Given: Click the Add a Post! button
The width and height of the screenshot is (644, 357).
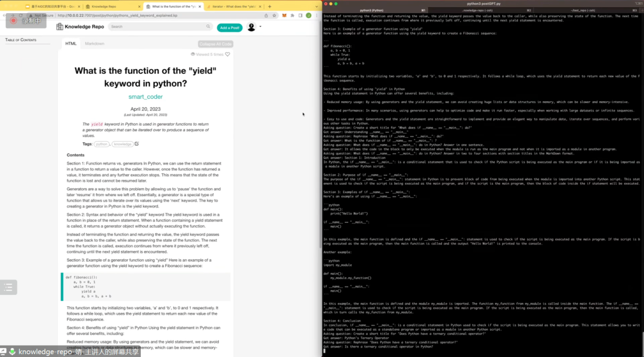Looking at the screenshot, I should [x=230, y=27].
